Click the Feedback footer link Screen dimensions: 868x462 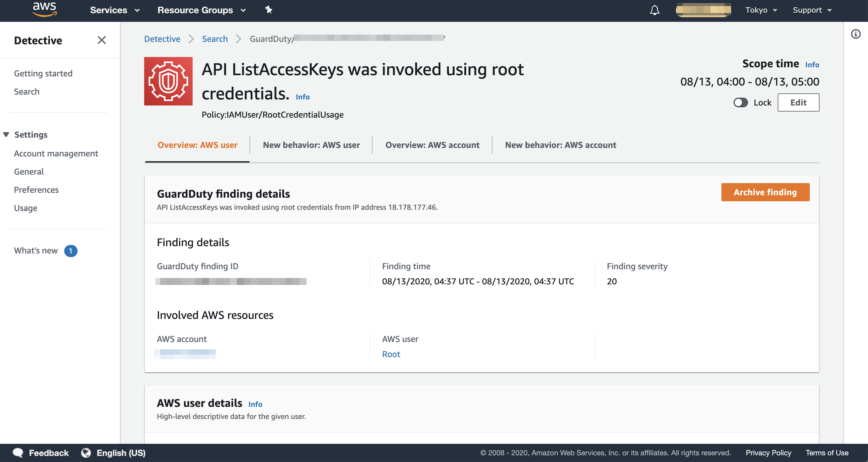[x=48, y=453]
